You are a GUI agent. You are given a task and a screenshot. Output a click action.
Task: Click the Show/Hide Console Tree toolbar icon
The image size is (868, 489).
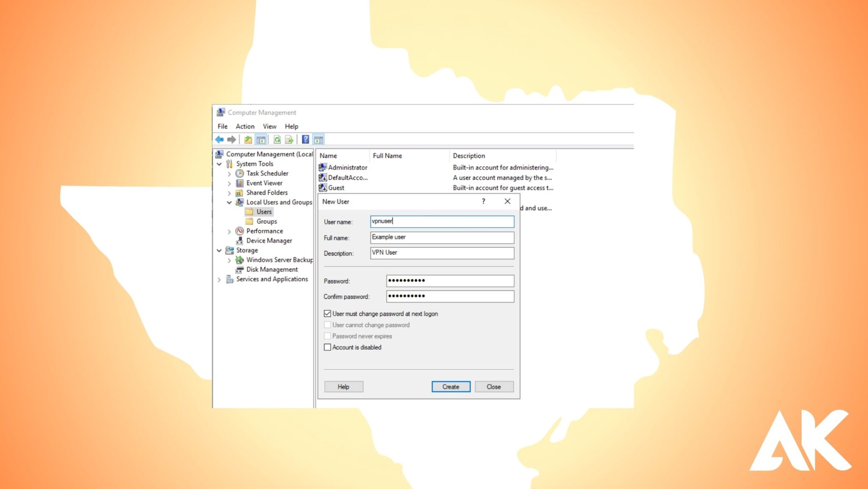261,140
